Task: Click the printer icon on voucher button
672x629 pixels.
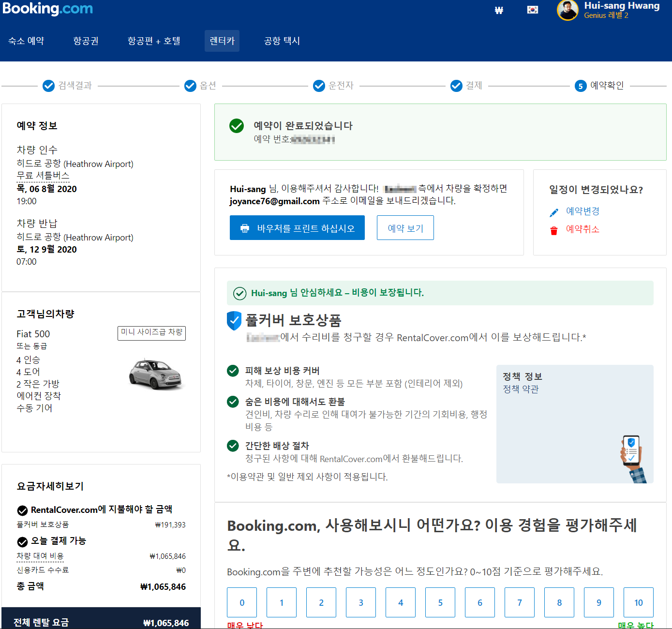Action: point(245,228)
